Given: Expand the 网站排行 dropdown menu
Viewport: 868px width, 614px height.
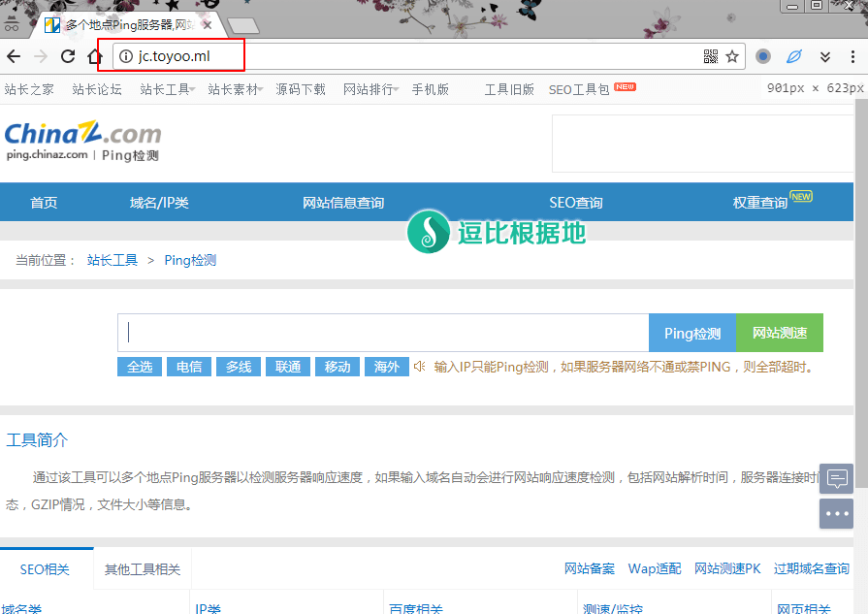Looking at the screenshot, I should pos(371,89).
